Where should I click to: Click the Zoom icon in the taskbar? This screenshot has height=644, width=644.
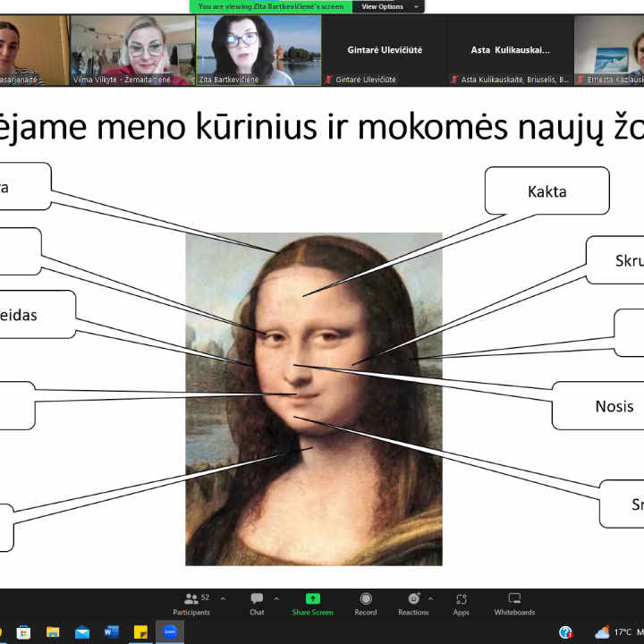pyautogui.click(x=170, y=631)
